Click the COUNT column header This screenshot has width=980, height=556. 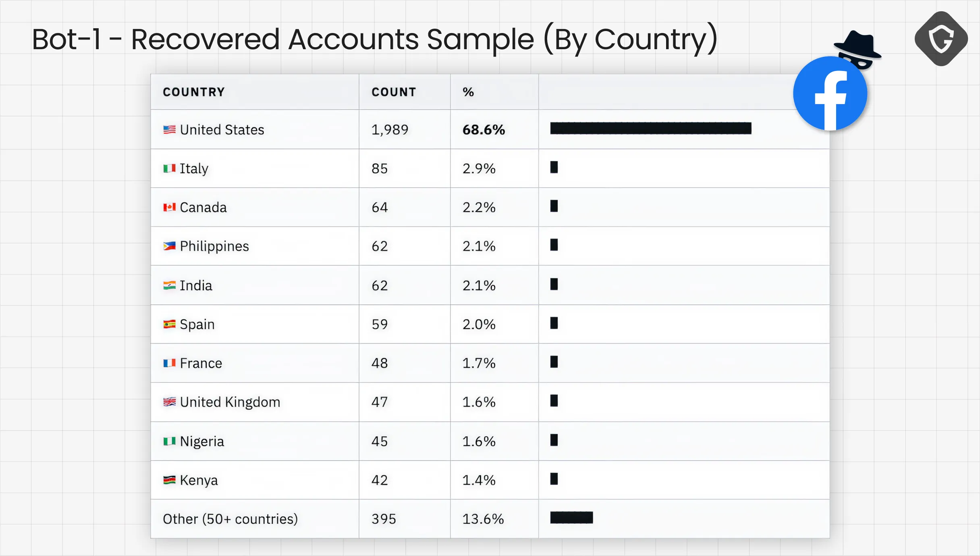pos(394,92)
